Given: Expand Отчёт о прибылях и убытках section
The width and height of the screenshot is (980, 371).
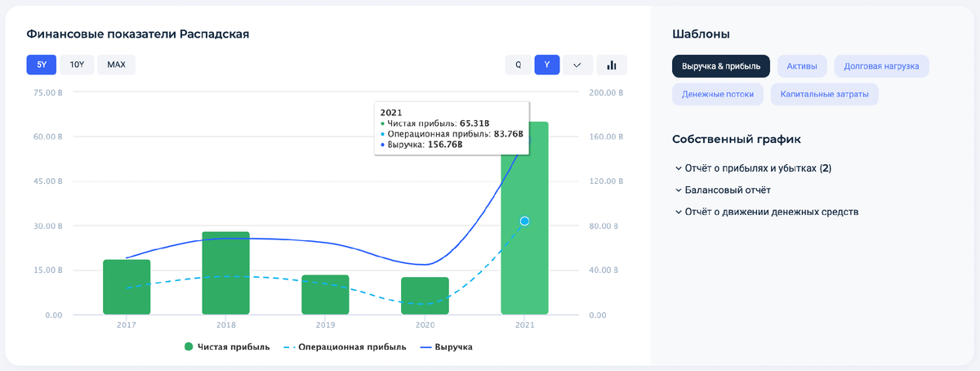Looking at the screenshot, I should click(754, 168).
